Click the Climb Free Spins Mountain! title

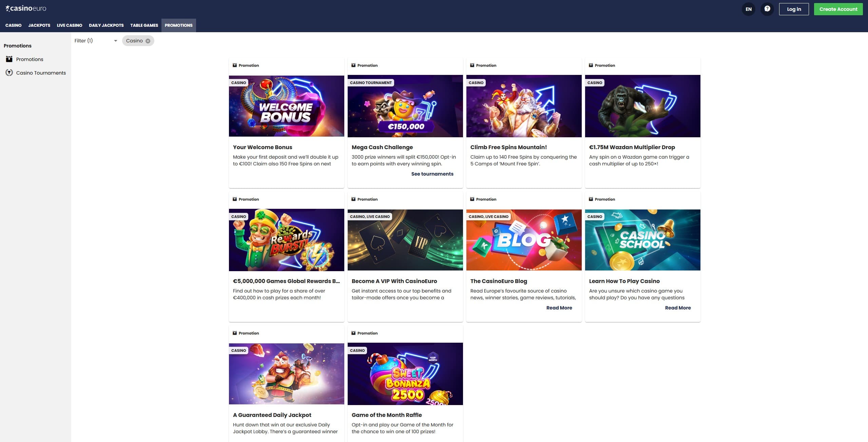[x=508, y=147]
